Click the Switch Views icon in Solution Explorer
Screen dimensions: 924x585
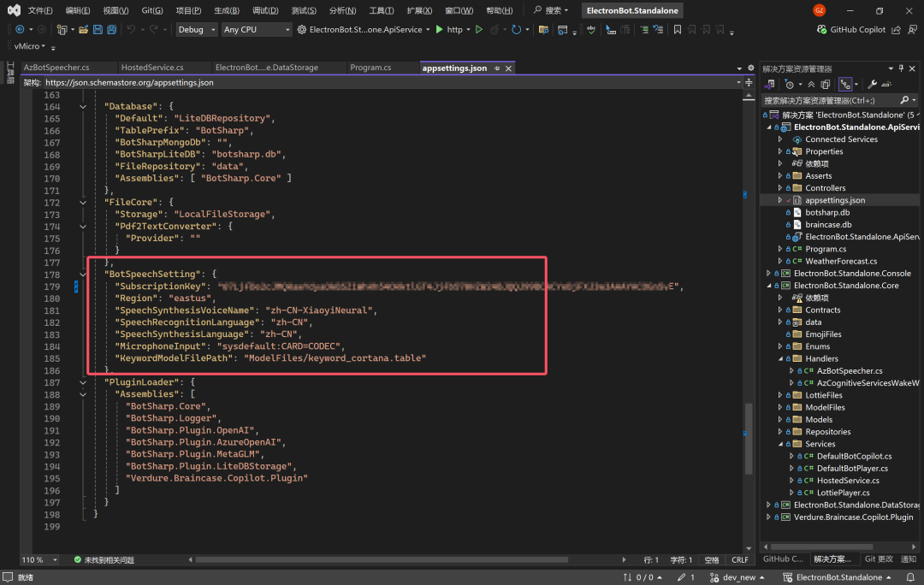[770, 85]
